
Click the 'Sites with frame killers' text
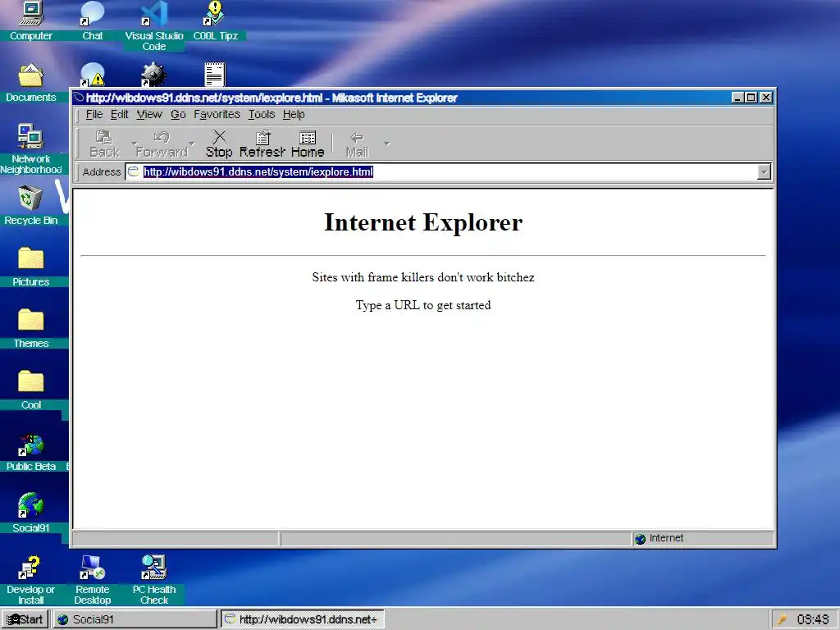click(x=423, y=277)
